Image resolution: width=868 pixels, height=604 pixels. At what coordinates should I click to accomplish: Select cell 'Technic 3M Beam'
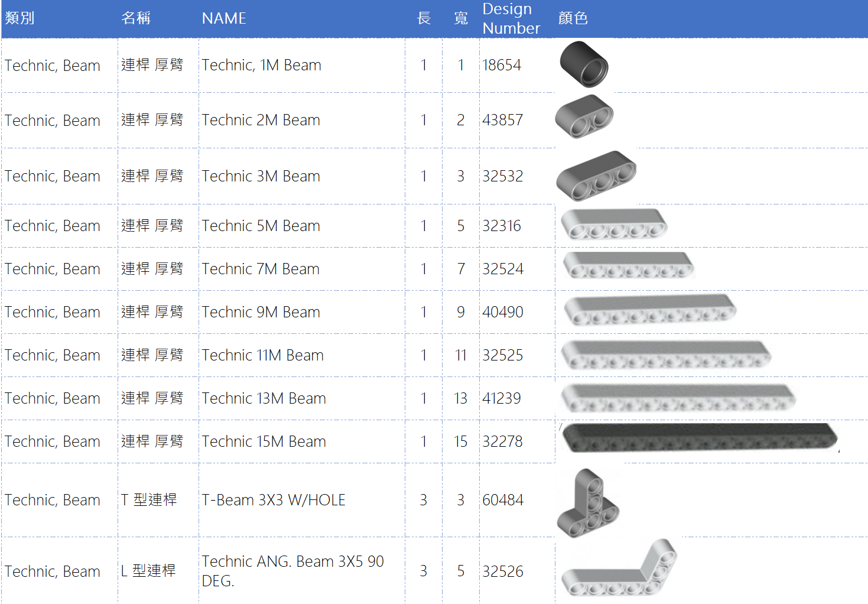click(x=302, y=176)
